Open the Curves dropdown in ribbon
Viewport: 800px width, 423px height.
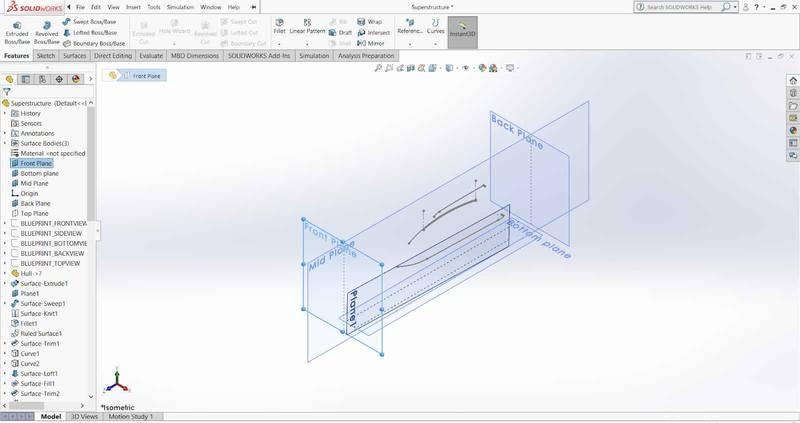436,29
